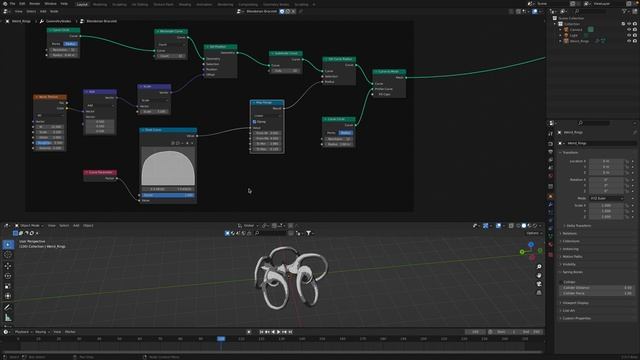
Task: Jump to the timeline end frame
Action: pyautogui.click(x=290, y=332)
